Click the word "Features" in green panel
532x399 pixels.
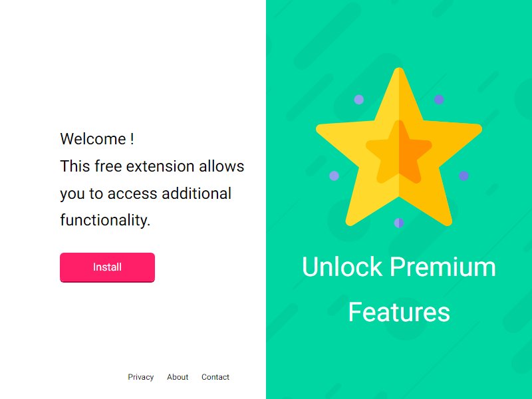coord(399,312)
